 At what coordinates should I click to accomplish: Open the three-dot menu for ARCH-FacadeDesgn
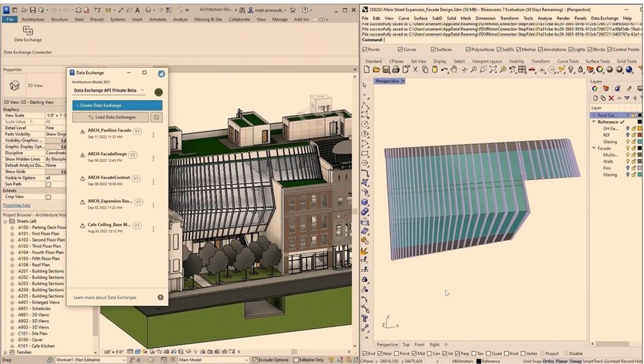click(154, 158)
